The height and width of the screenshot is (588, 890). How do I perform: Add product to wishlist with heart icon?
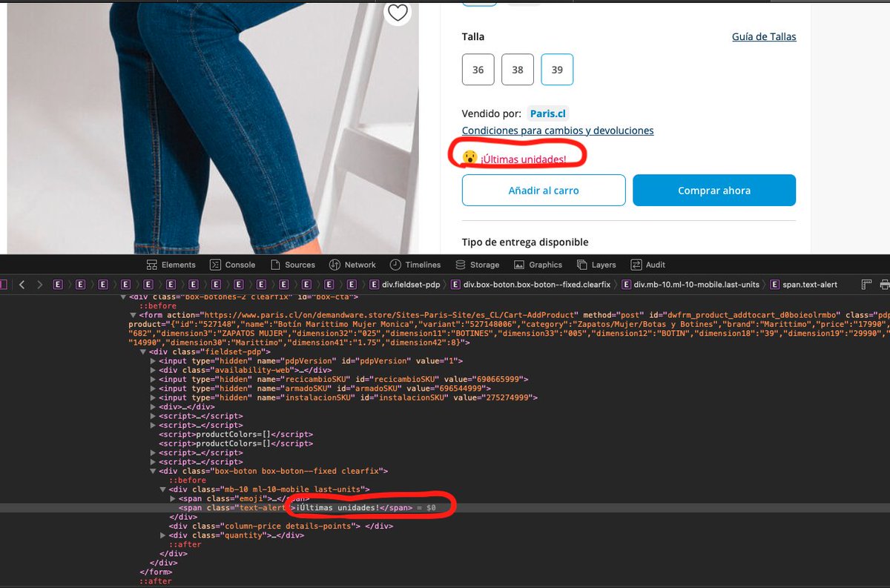(x=398, y=12)
